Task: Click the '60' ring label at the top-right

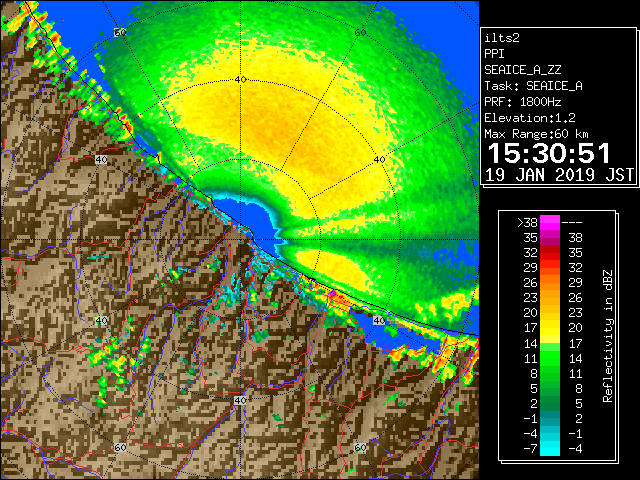Action: click(360, 32)
